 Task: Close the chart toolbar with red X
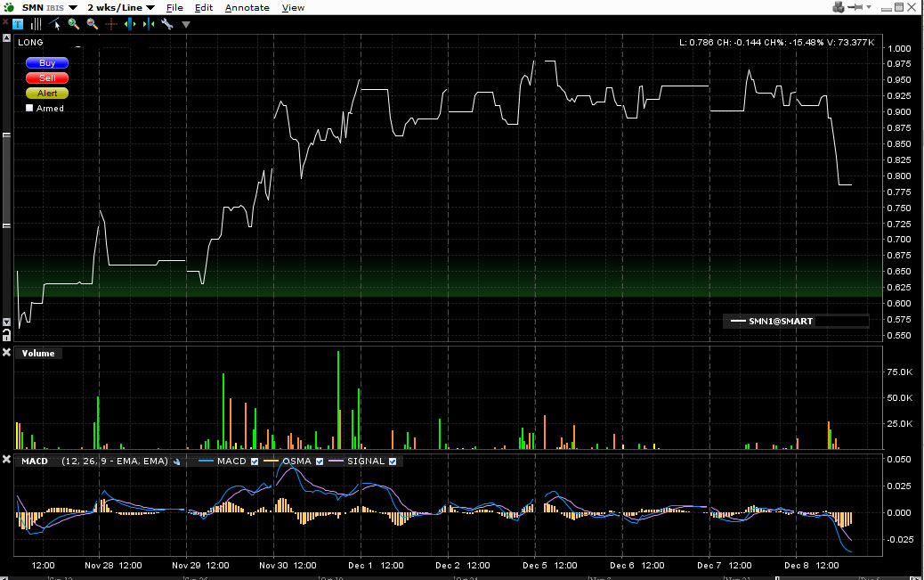[5, 22]
